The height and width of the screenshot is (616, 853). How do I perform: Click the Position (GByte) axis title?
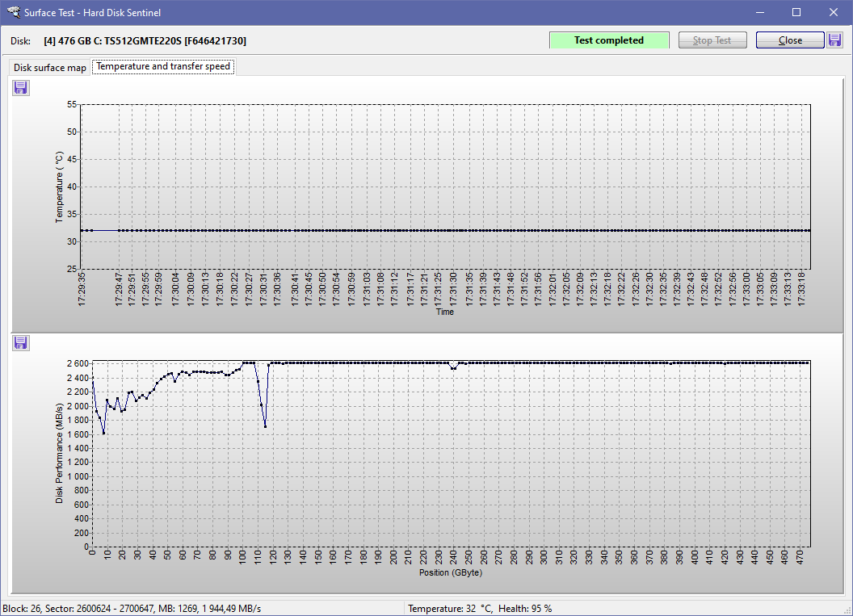tap(451, 572)
